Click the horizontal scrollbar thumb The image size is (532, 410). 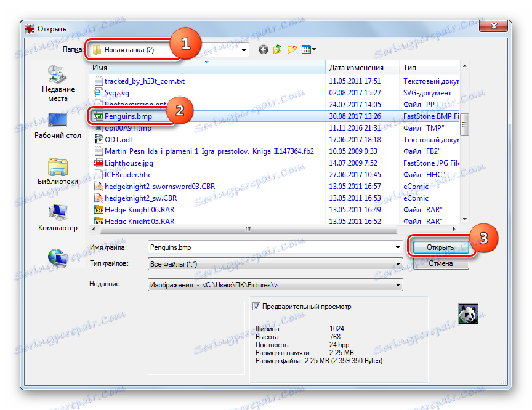pos(248,229)
